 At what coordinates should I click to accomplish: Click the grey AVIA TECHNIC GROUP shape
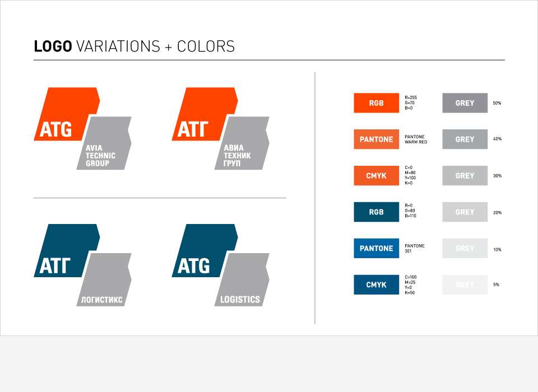(104, 143)
